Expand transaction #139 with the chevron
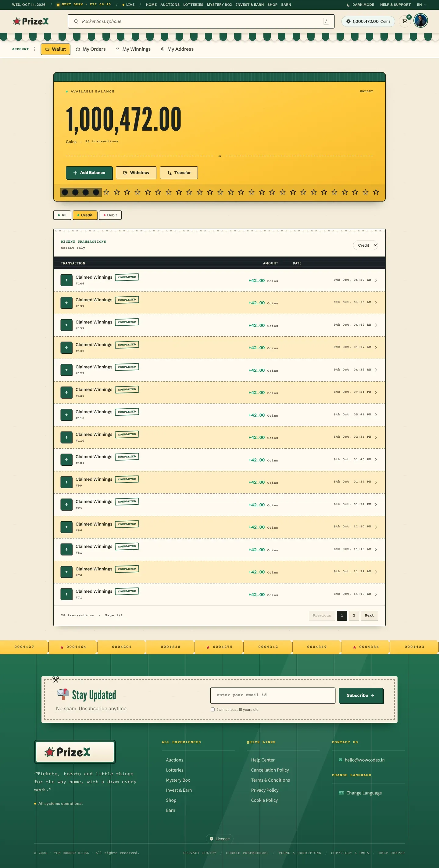The width and height of the screenshot is (439, 868). point(376,302)
